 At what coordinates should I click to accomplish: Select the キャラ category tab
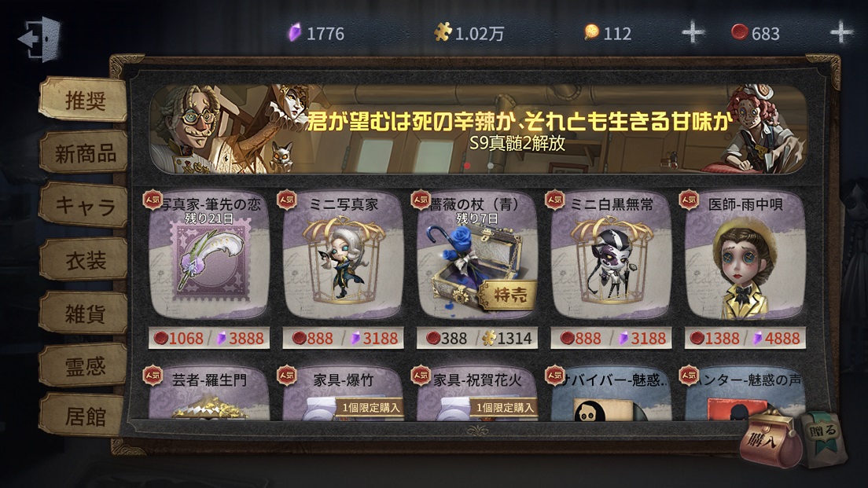84,205
